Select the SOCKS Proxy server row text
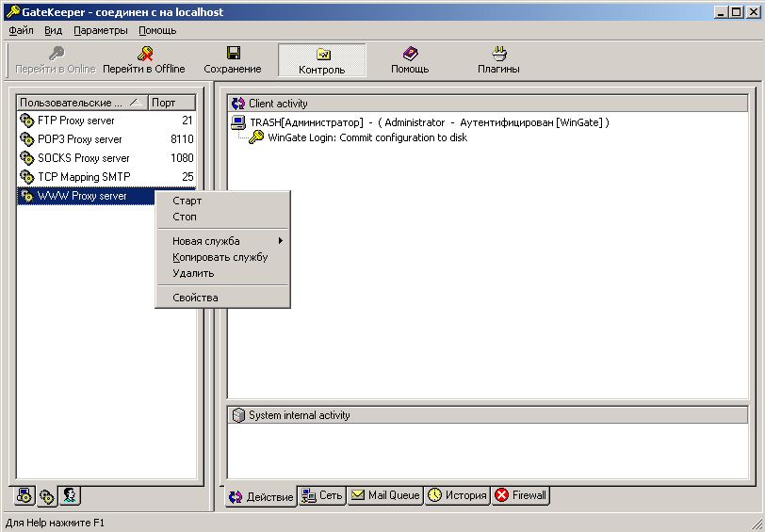This screenshot has height=532, width=765. coord(84,158)
